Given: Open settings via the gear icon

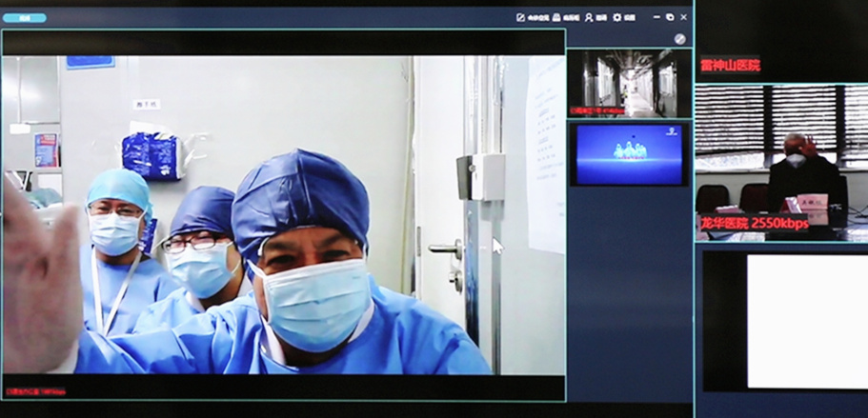Looking at the screenshot, I should [617, 17].
